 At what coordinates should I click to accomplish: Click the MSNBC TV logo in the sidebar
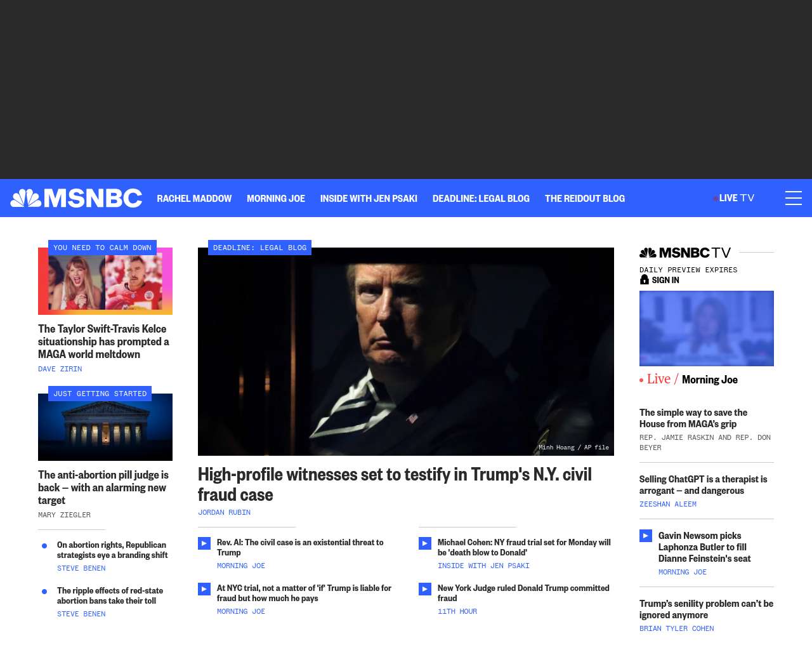(685, 253)
